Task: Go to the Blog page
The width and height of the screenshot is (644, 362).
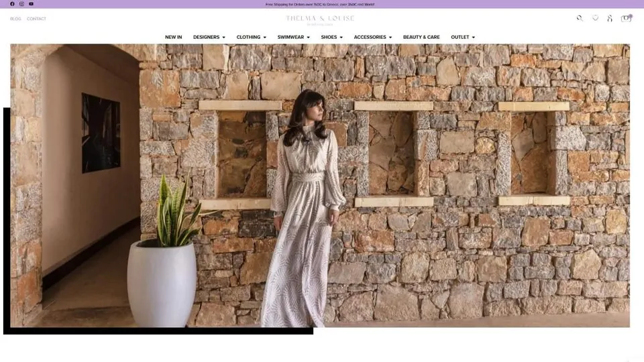Action: (15, 19)
